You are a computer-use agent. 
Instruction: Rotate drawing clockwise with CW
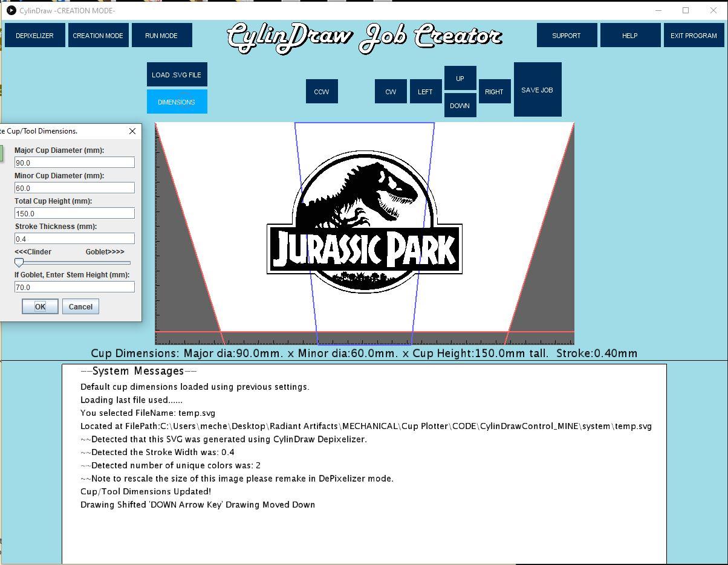(391, 92)
